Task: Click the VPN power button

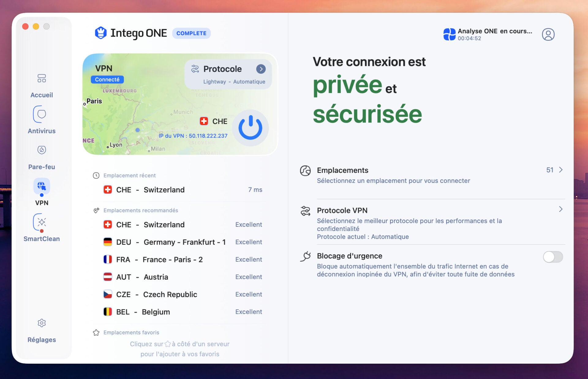Action: click(250, 127)
